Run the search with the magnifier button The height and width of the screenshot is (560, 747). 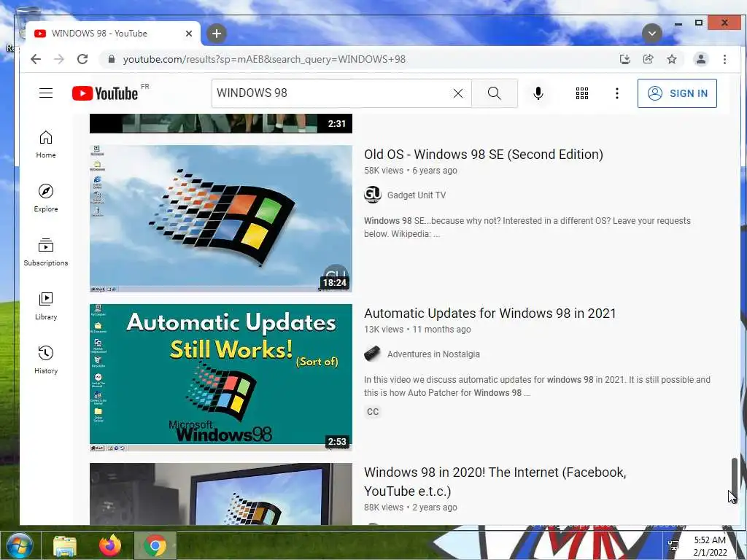point(495,93)
